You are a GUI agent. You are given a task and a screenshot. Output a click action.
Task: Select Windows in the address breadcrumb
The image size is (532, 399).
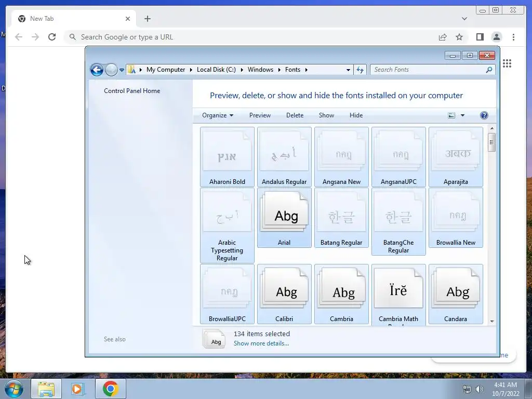[260, 70]
